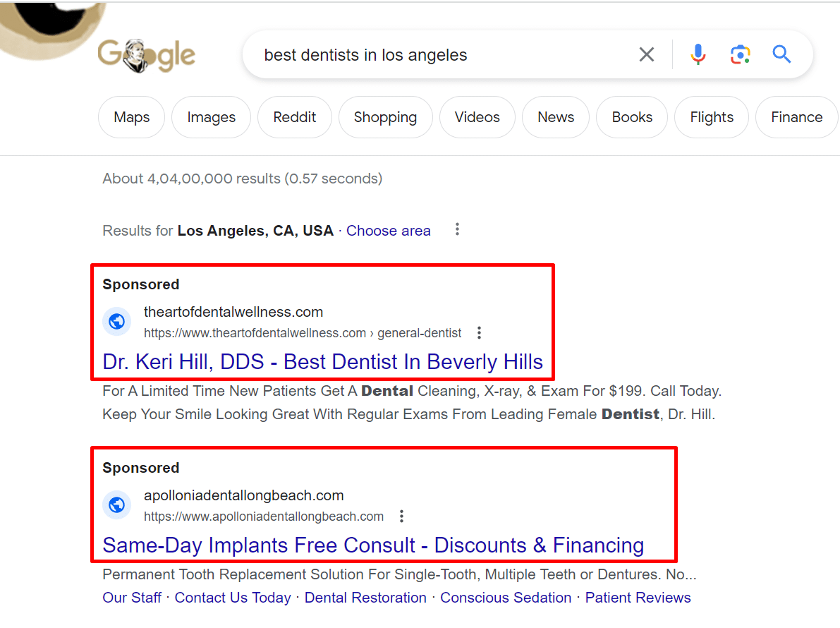Open the Videos results tab

(477, 117)
